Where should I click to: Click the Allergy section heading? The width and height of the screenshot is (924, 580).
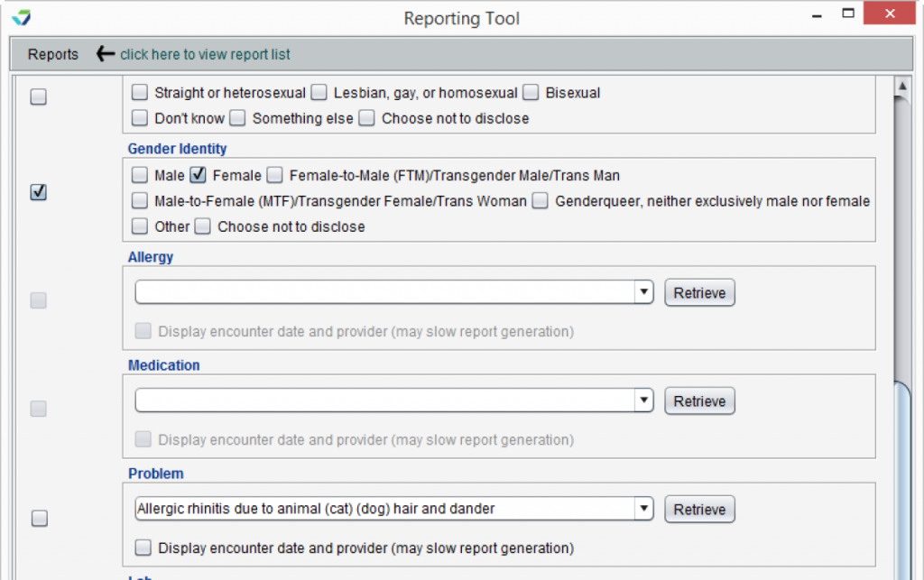(151, 257)
